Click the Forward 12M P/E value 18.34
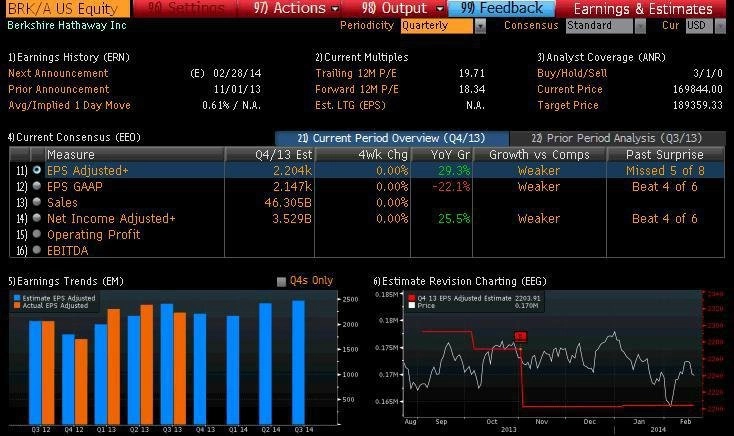Image resolution: width=734 pixels, height=436 pixels. pyautogui.click(x=471, y=89)
